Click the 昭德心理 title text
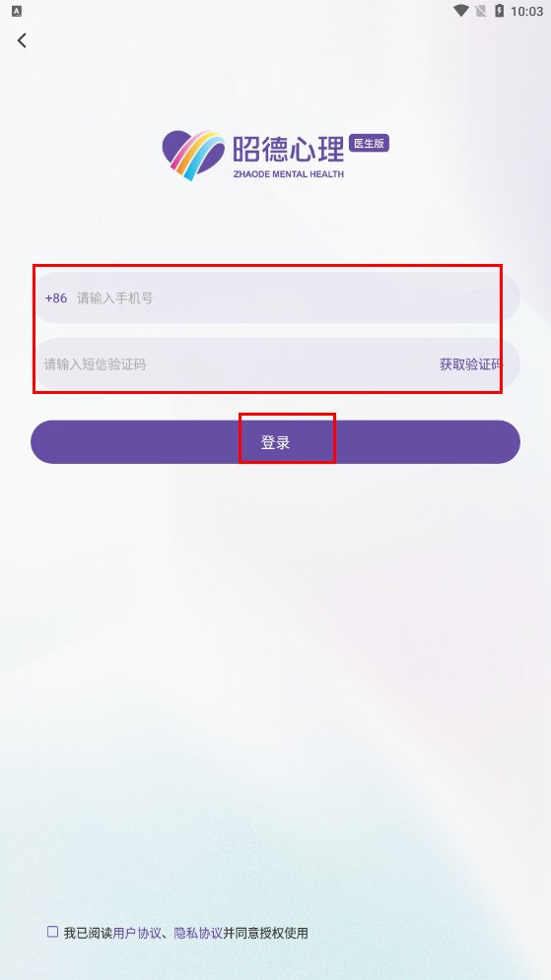Image resolution: width=551 pixels, height=980 pixels. [289, 150]
